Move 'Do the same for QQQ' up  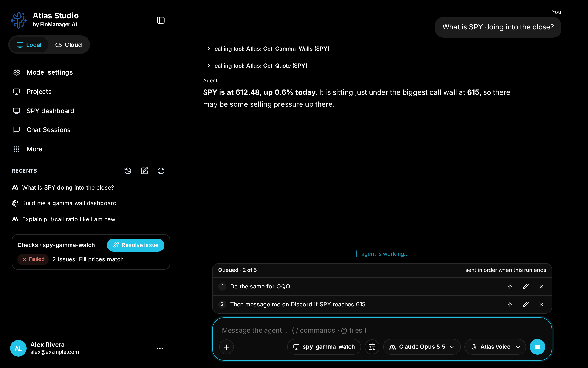pos(510,287)
